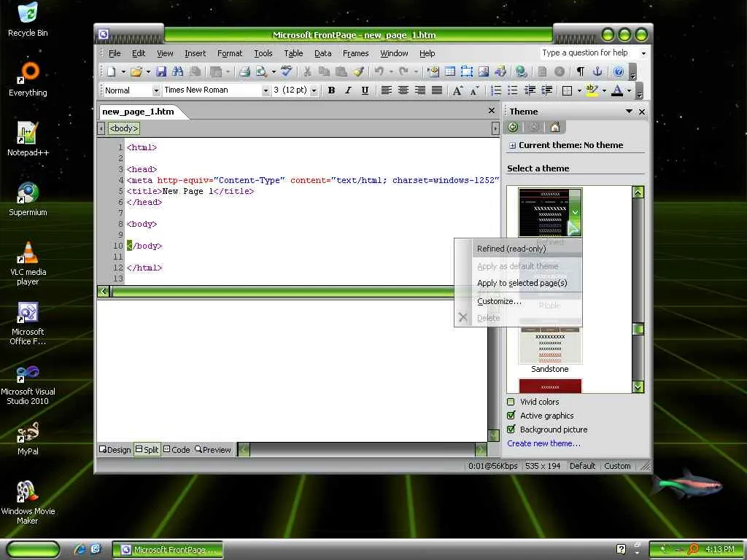Click the Create new theme... link
Screen dimensions: 747x560
click(x=543, y=443)
